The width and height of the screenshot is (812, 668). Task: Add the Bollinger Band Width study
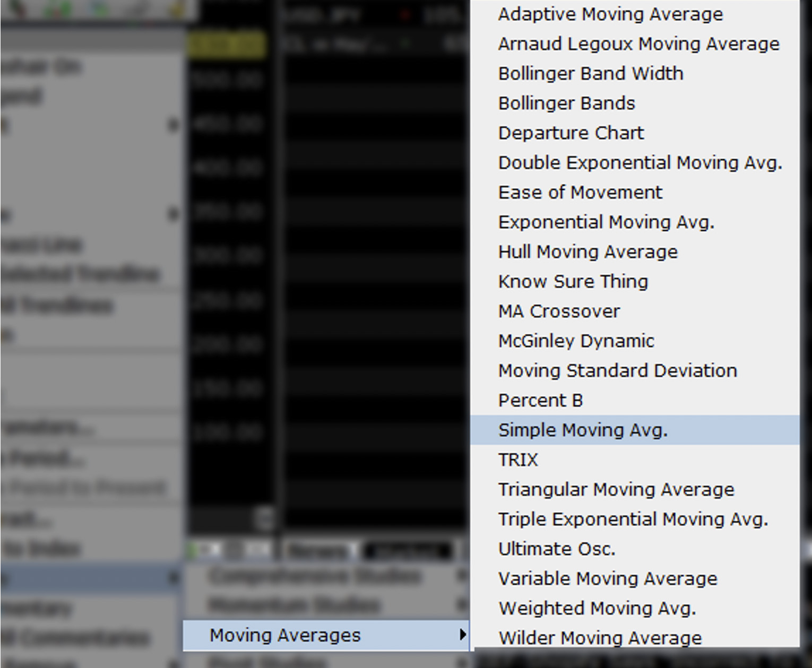pos(591,74)
